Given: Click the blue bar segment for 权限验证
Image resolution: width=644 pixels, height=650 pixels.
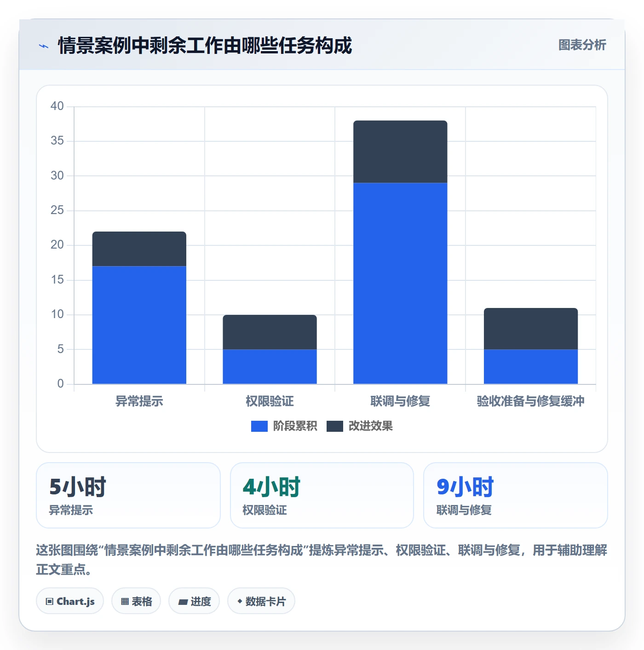Looking at the screenshot, I should pos(270,367).
